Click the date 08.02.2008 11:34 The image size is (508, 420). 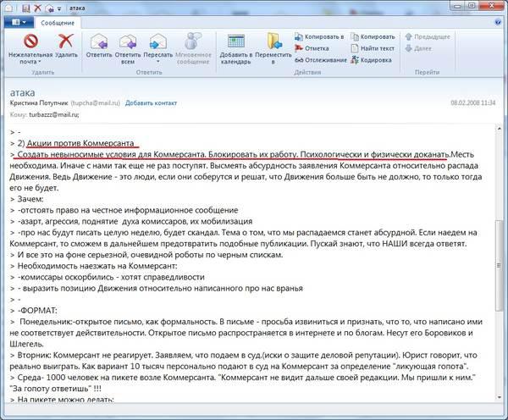pos(473,102)
